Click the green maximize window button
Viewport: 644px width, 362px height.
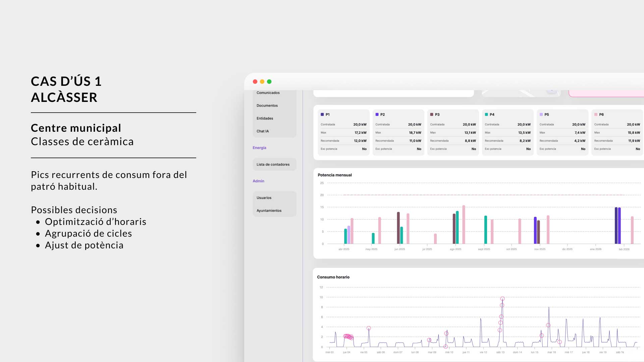pos(269,81)
